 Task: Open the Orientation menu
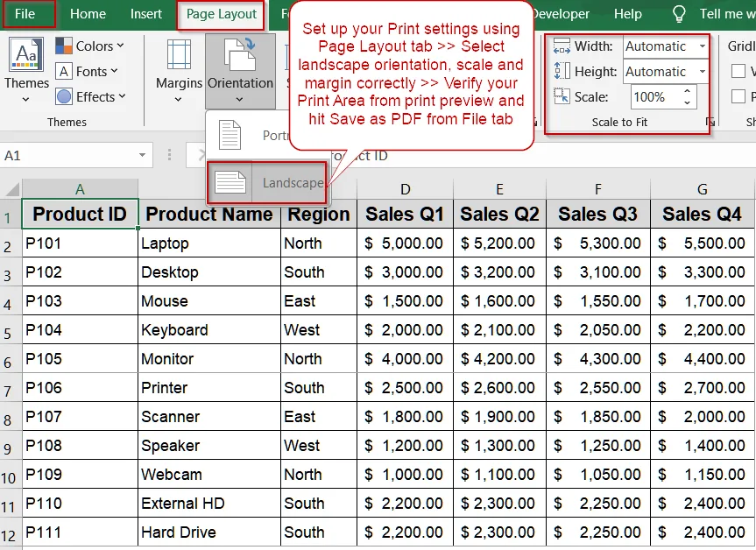(240, 71)
